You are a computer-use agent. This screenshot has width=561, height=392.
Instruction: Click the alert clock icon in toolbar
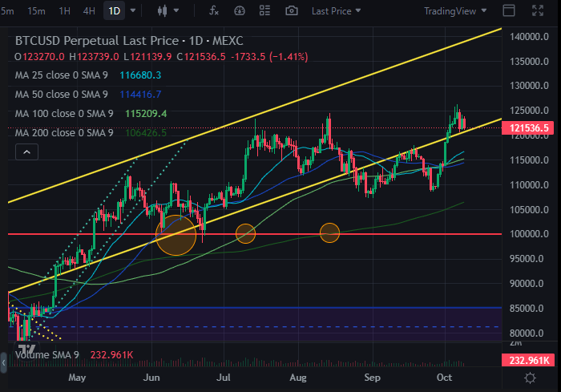[x=240, y=10]
